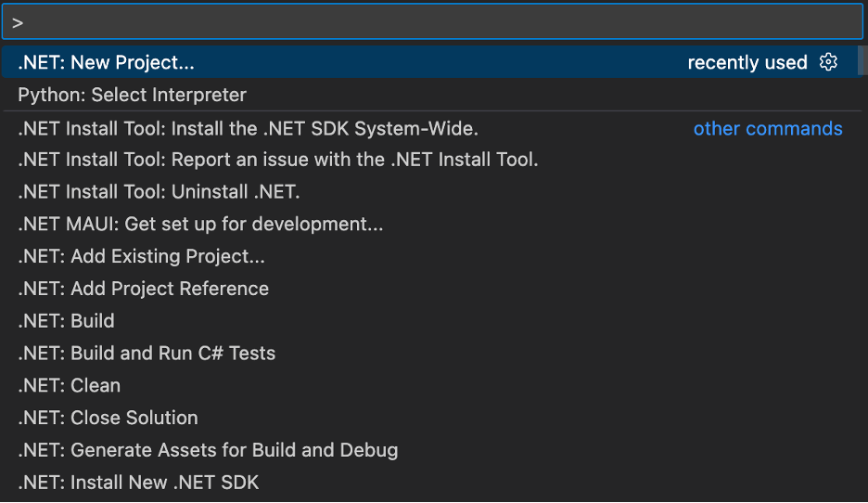The height and width of the screenshot is (503, 868).
Task: Click the > prefix character in the command box
Action: 18,22
